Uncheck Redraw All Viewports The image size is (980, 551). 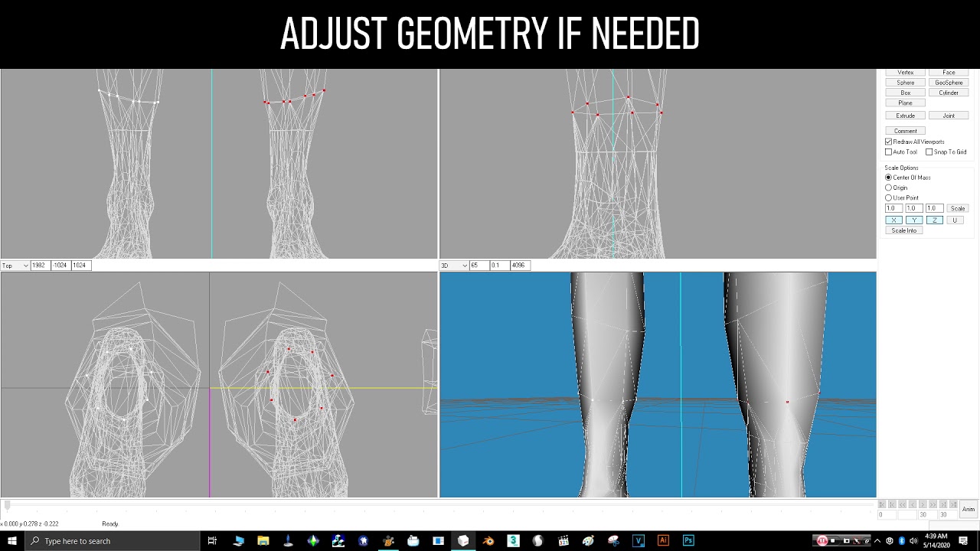[888, 142]
